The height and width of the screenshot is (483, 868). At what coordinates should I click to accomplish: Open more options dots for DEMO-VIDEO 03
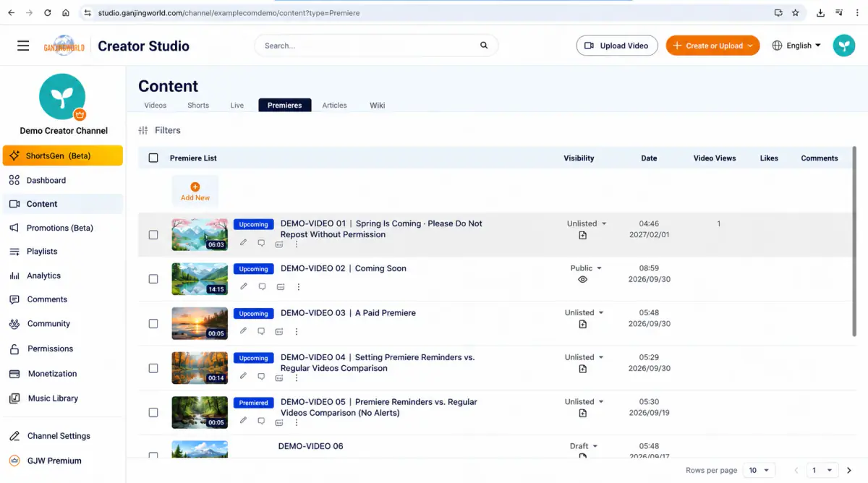tap(296, 332)
